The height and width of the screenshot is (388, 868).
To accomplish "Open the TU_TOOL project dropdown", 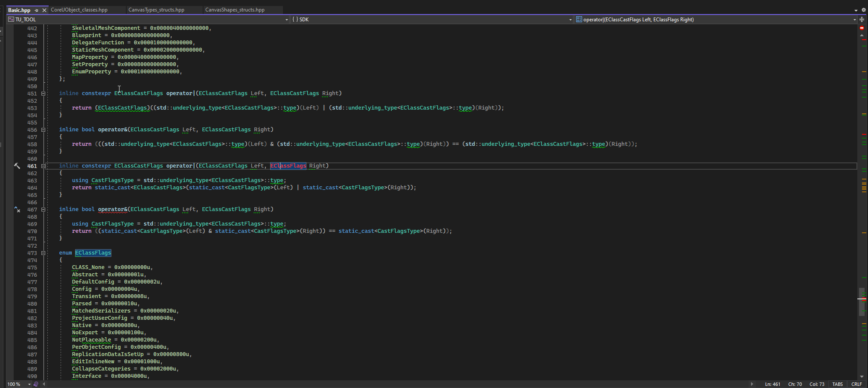I will [x=286, y=20].
